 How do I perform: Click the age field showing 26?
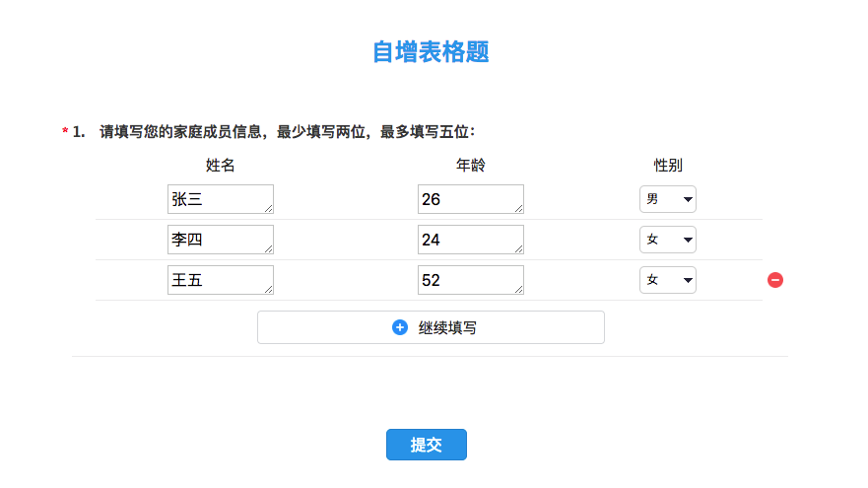(471, 199)
